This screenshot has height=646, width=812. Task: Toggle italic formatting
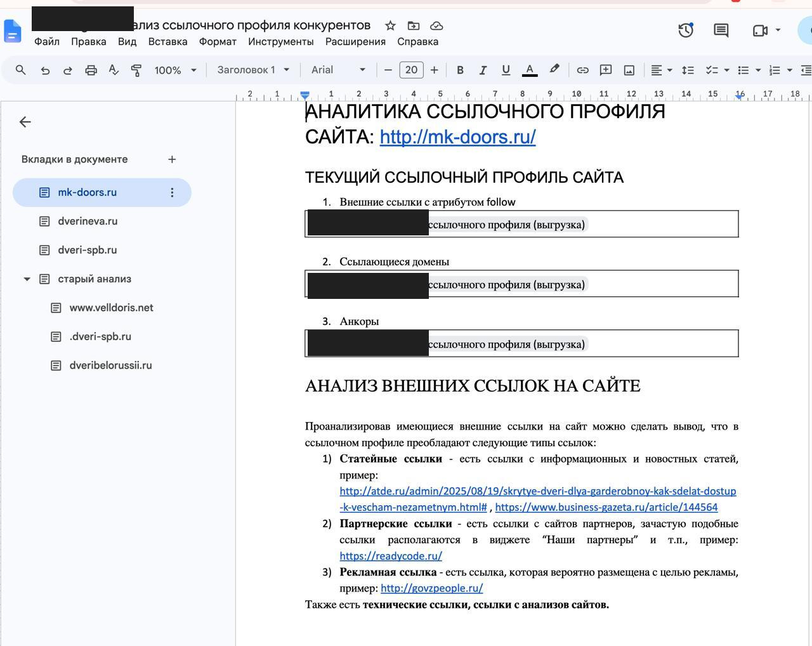coord(483,70)
